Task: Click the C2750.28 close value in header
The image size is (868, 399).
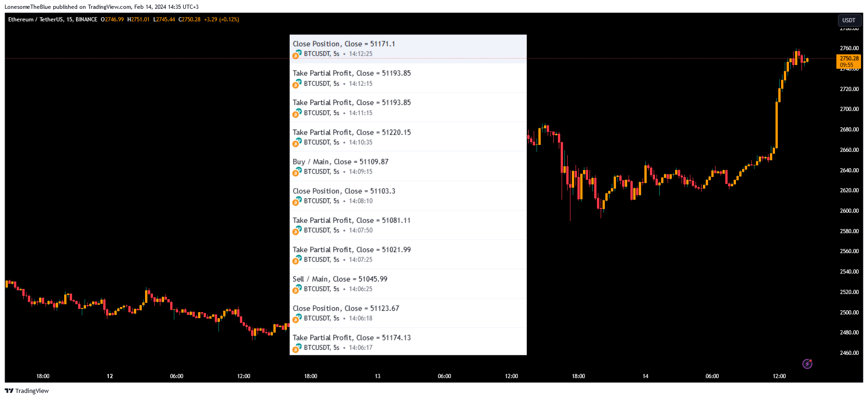Action: point(190,20)
